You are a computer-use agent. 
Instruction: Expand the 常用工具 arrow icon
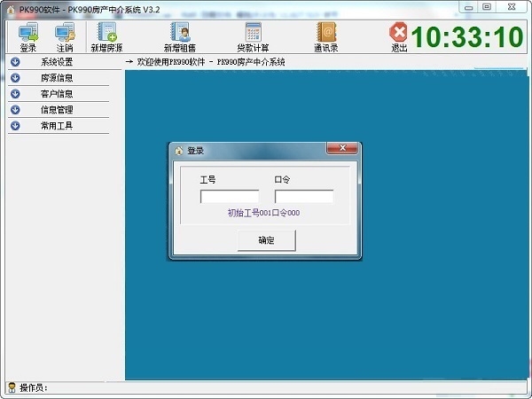click(15, 126)
